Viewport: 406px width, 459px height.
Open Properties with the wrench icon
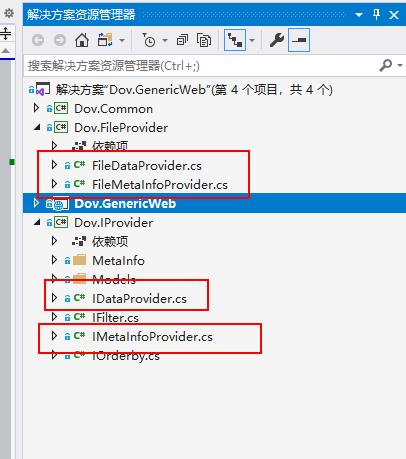[277, 40]
